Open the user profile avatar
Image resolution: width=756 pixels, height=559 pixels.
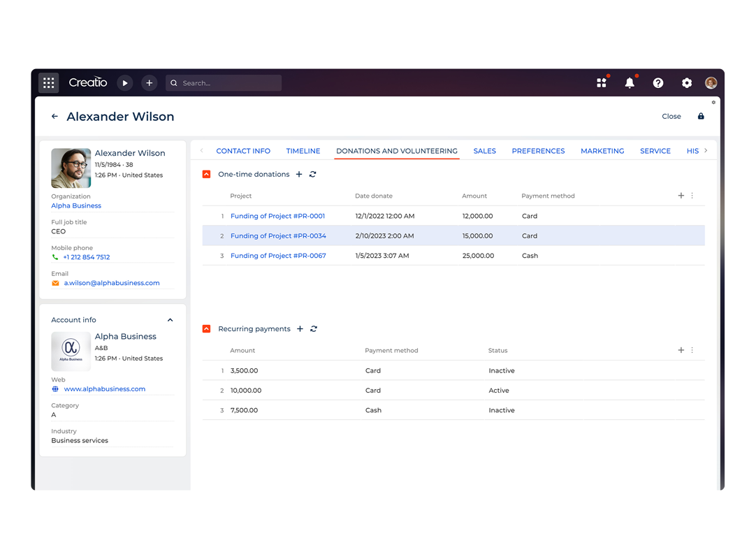[711, 82]
